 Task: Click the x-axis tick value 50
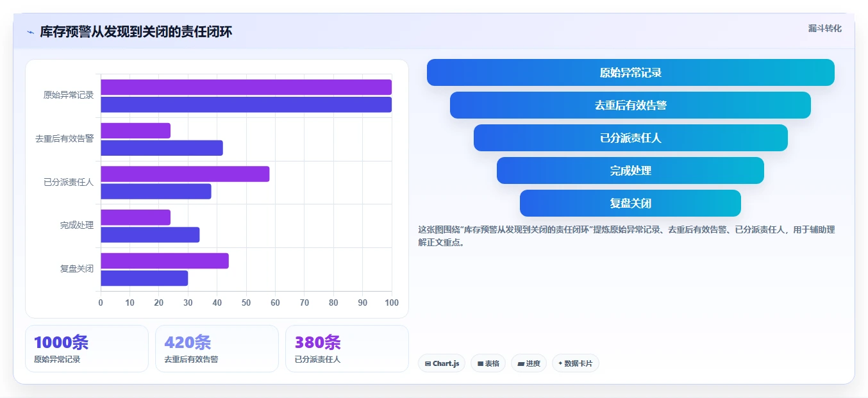click(246, 303)
